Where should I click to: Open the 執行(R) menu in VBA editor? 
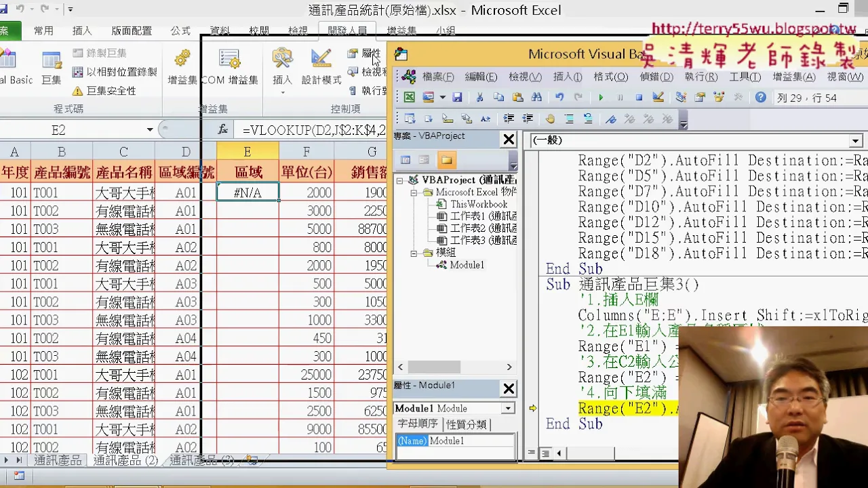(x=701, y=77)
